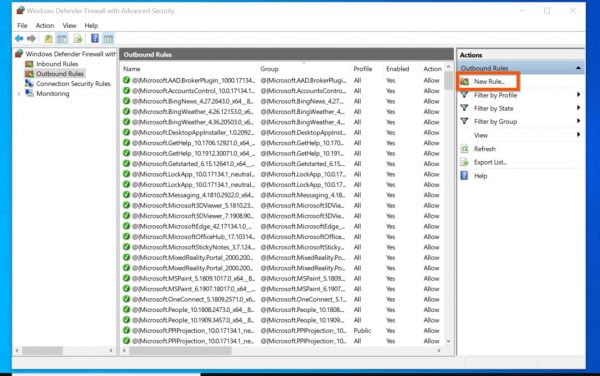
Task: Open the Action menu
Action: pyautogui.click(x=44, y=26)
